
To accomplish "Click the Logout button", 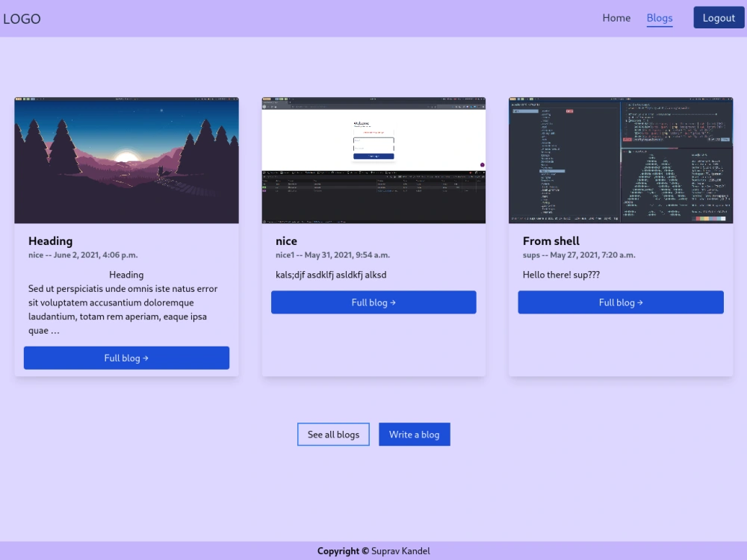I will (x=719, y=18).
